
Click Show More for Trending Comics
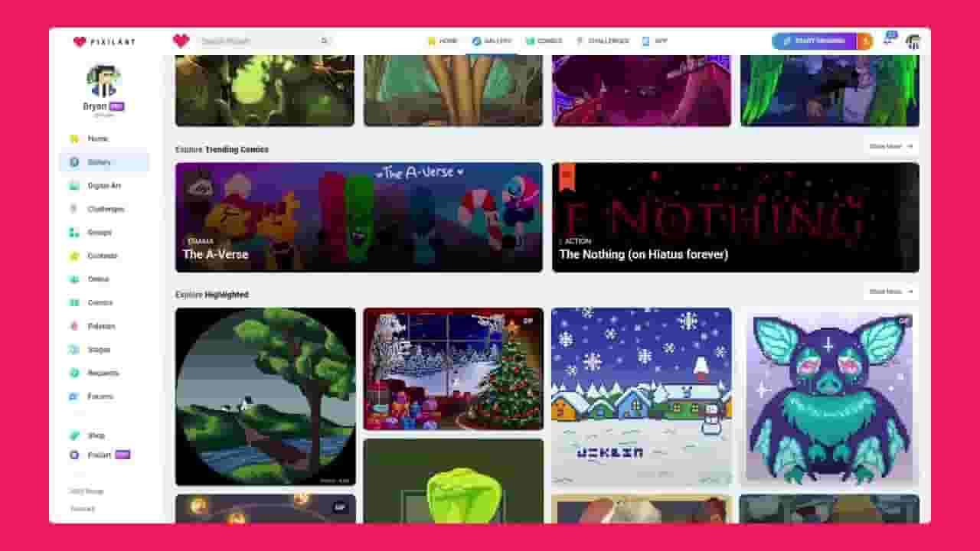890,146
